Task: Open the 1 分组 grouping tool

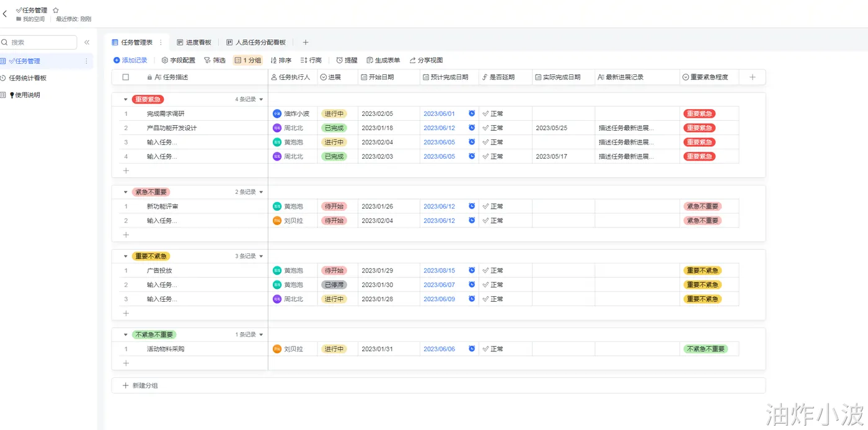Action: click(248, 60)
